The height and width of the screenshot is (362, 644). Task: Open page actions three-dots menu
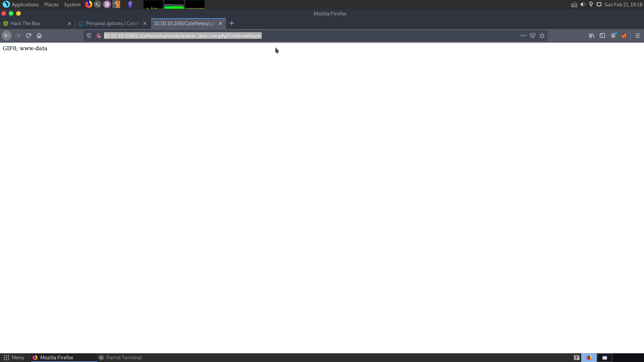(x=523, y=36)
